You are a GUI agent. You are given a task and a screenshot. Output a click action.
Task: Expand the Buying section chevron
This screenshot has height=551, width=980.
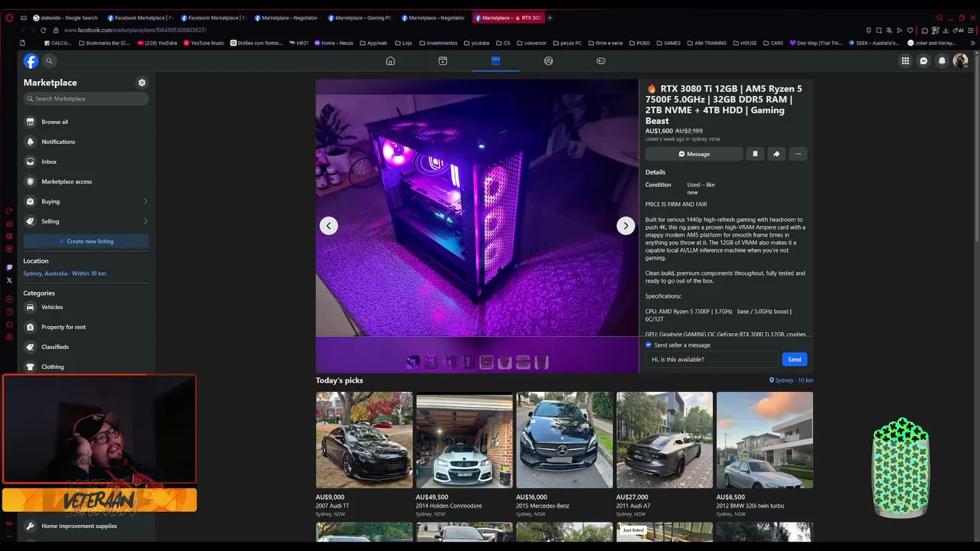click(145, 201)
